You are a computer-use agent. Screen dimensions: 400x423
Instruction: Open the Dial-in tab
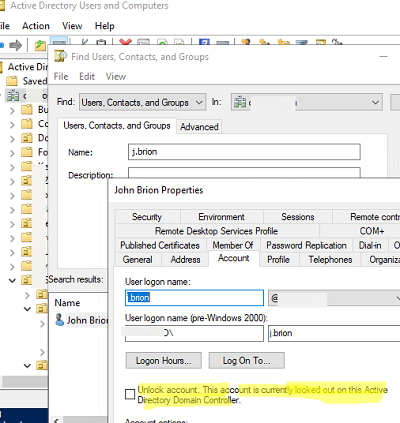370,245
